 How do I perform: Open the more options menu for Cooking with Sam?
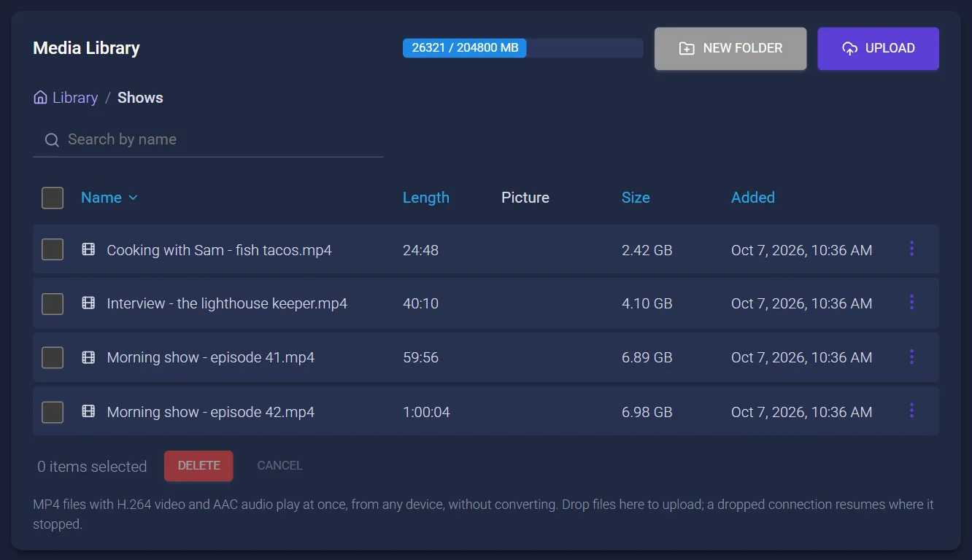tap(911, 249)
